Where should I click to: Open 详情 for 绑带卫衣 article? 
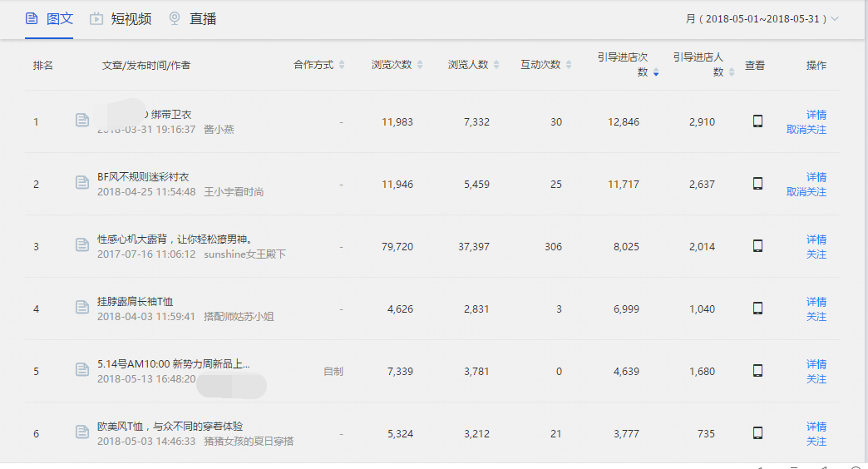pos(816,115)
